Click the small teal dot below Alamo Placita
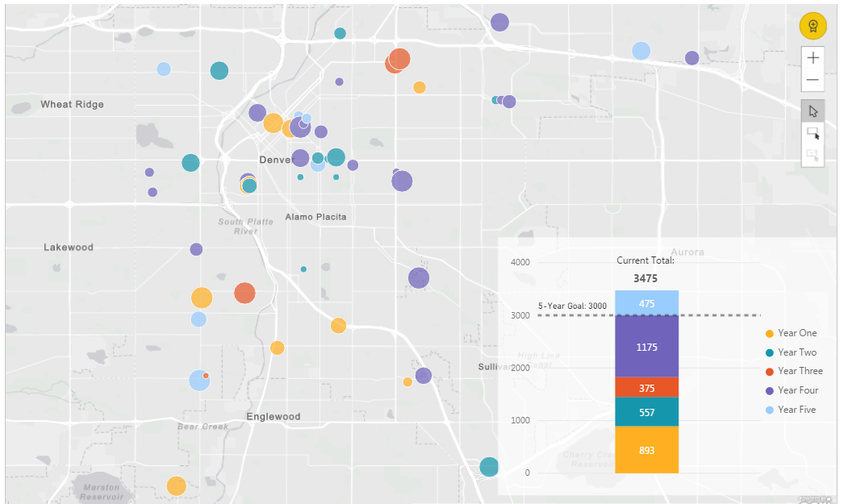This screenshot has height=504, width=848. pos(303,269)
